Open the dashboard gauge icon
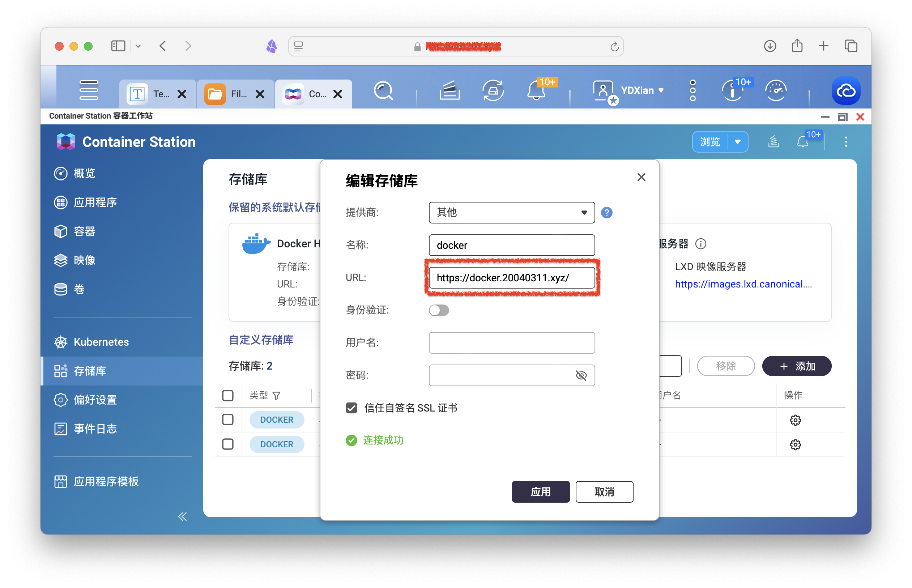Image resolution: width=912 pixels, height=588 pixels. click(x=775, y=91)
